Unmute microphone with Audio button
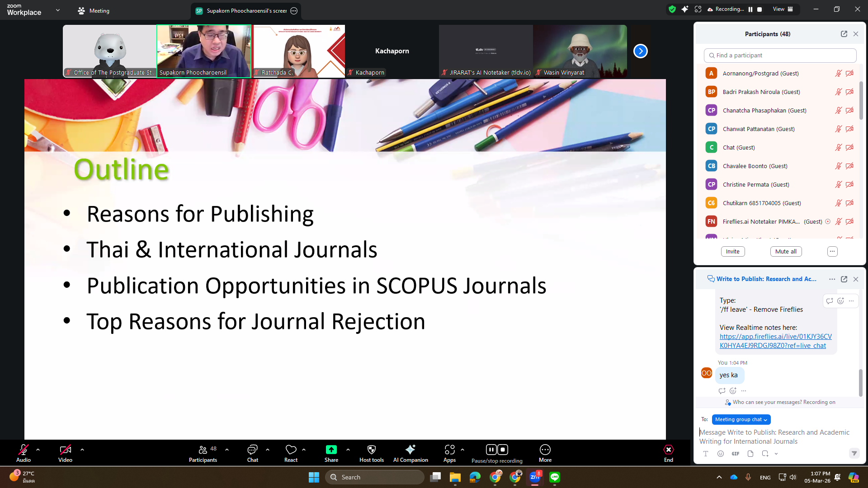Image resolution: width=868 pixels, height=488 pixels. (23, 450)
